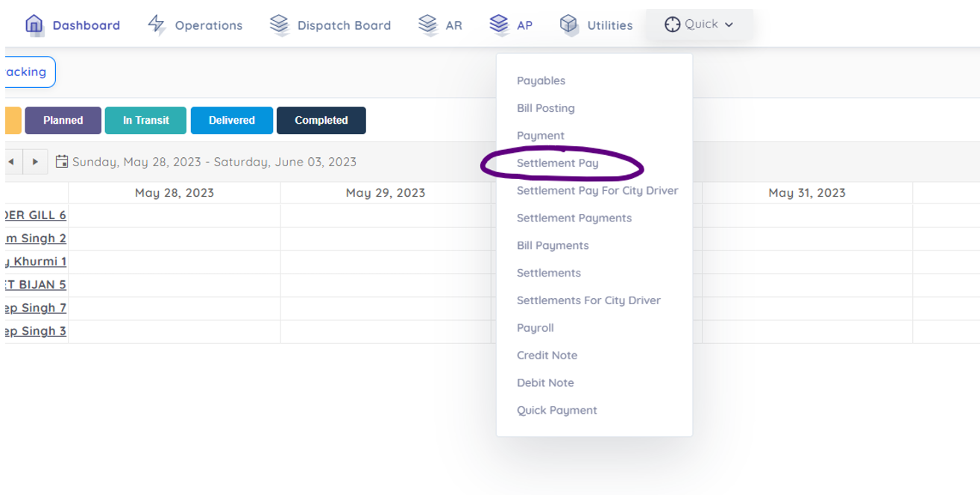
Task: Click the Dispatch Board layers icon
Action: click(279, 25)
